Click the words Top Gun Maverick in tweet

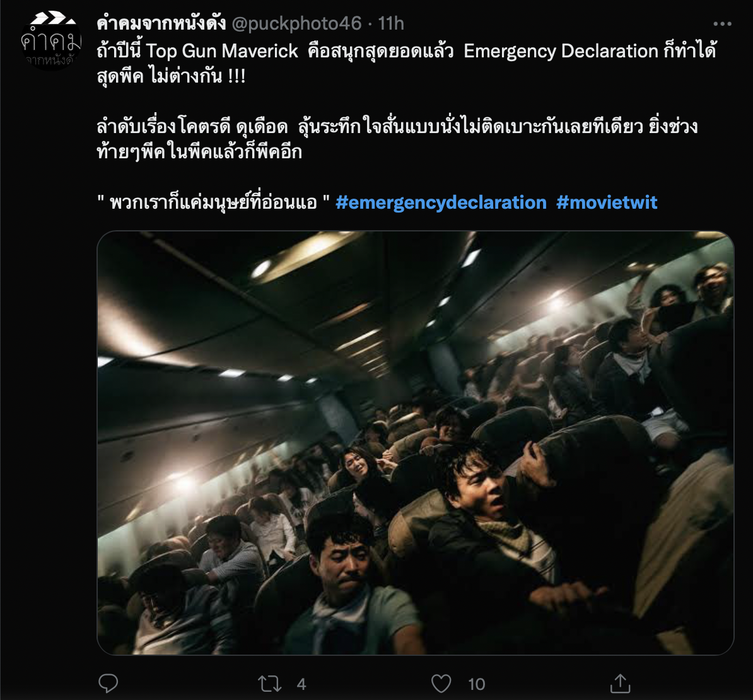(222, 51)
